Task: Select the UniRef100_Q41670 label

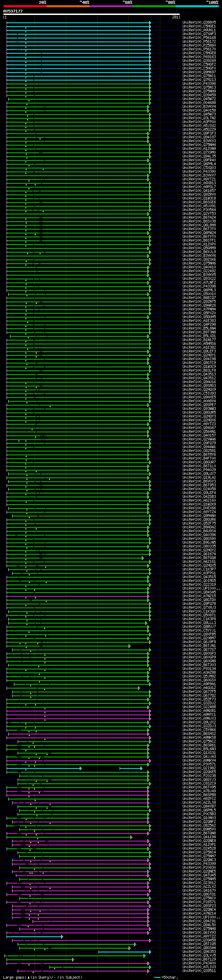Action: click(x=199, y=891)
